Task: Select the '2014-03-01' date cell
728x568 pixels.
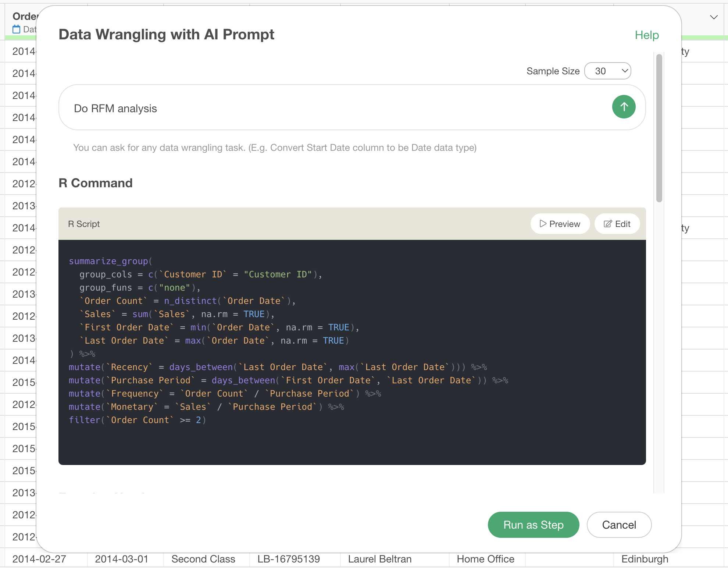Action: [x=122, y=559]
